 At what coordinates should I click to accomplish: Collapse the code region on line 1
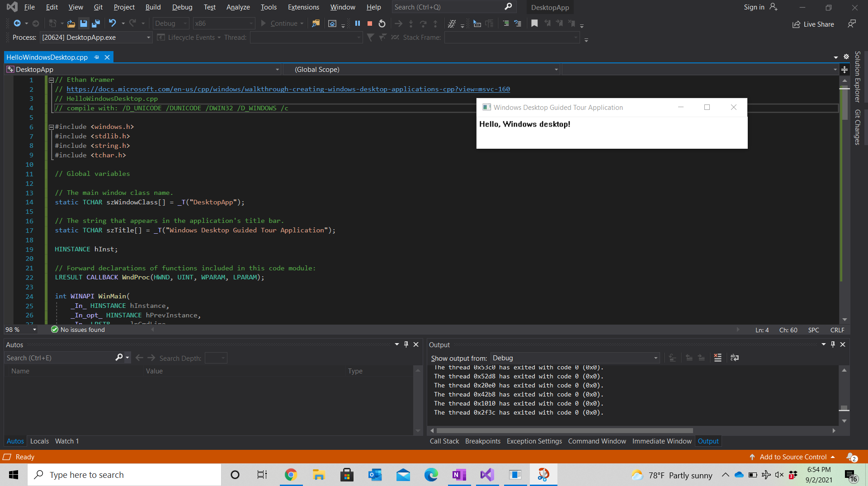51,80
